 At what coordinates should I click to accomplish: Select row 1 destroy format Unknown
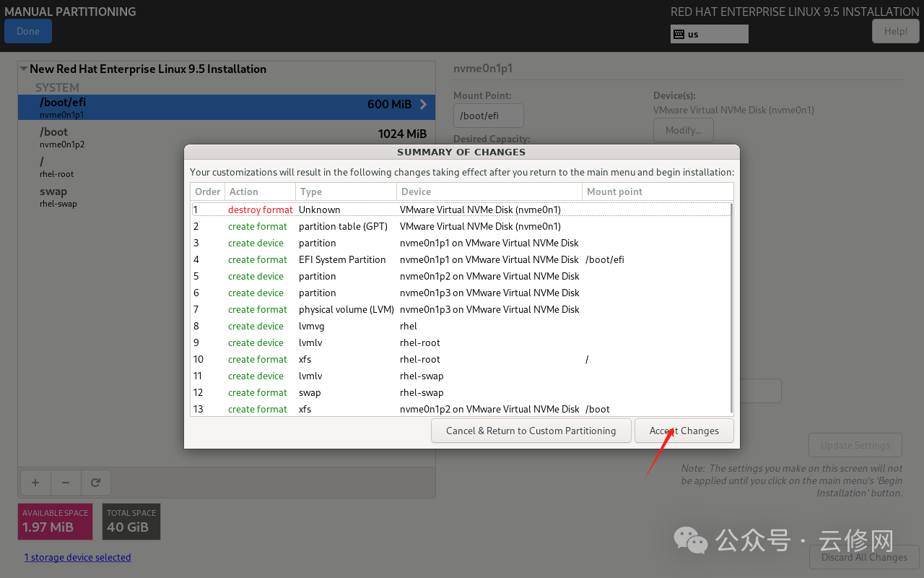coord(461,210)
